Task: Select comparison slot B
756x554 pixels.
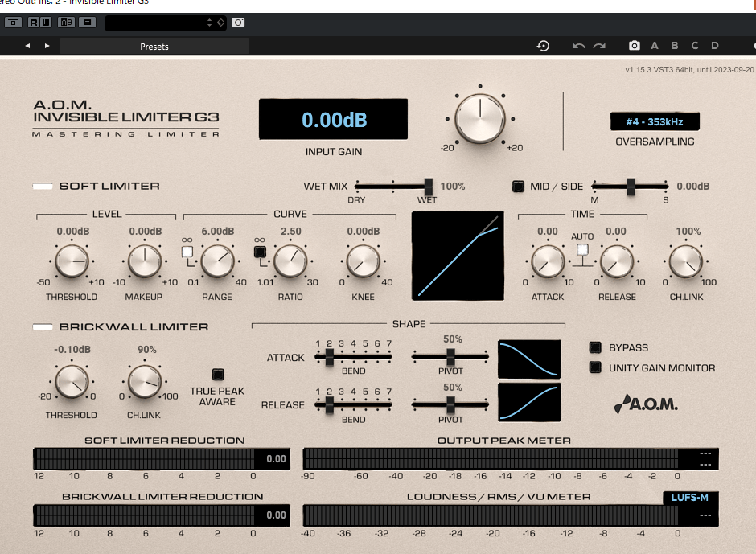Action: [x=674, y=46]
